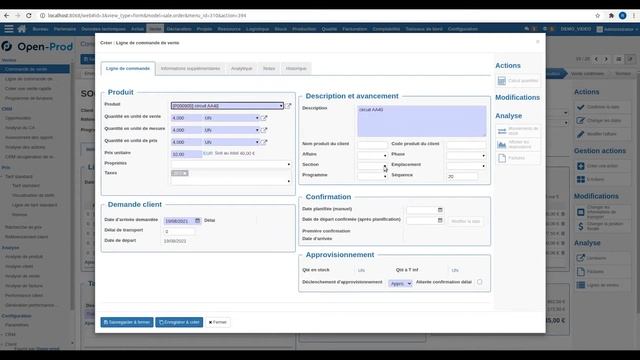
Task: Open calendar picker for Date d'arrivée demandée
Action: point(198,221)
